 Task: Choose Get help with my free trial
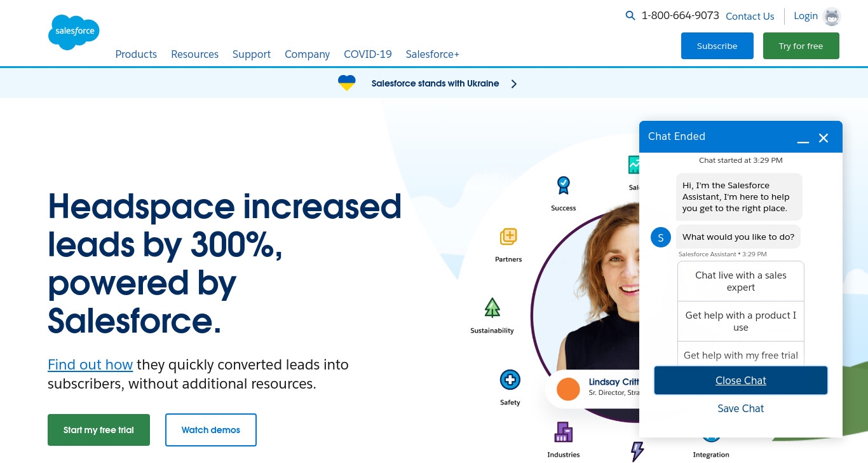coord(741,355)
